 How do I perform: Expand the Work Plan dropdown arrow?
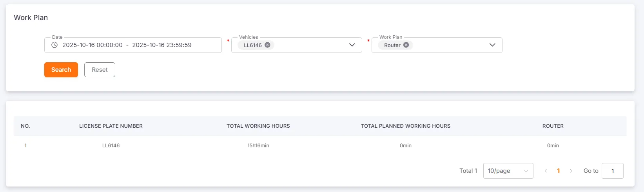point(492,45)
